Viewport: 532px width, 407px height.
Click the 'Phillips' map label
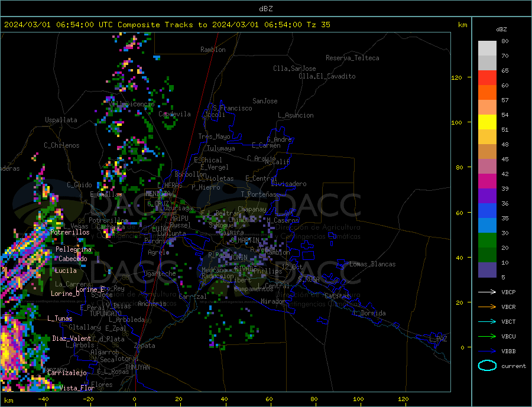[268, 271]
